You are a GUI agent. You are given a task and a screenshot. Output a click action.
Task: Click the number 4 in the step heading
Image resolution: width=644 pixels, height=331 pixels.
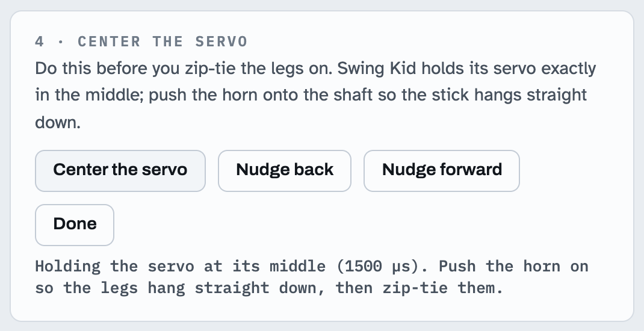pos(40,42)
